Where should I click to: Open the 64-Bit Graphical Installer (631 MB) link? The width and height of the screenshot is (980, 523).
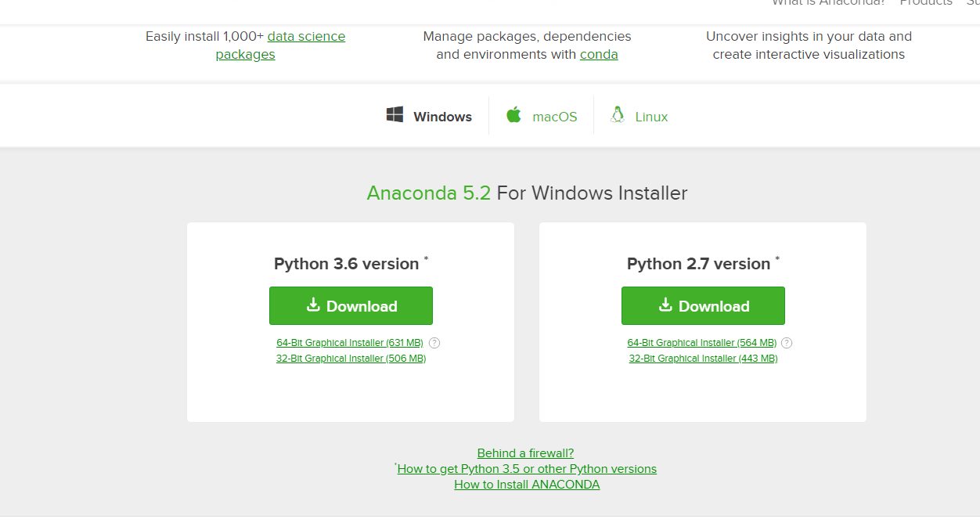click(350, 343)
